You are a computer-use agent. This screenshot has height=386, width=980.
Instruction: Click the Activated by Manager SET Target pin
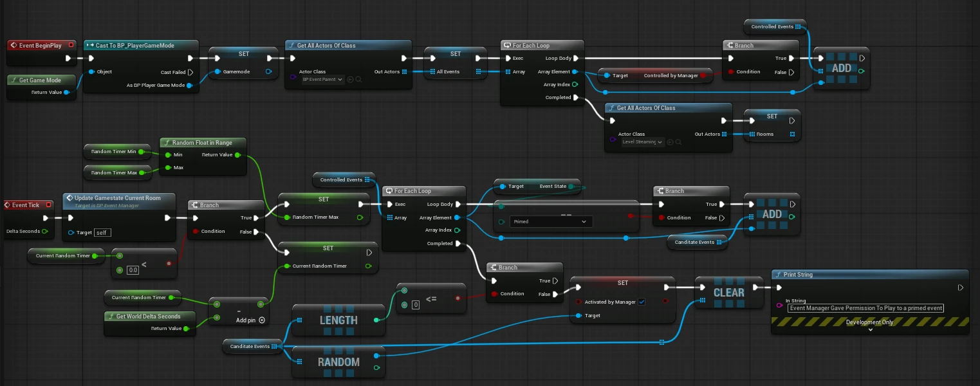click(579, 315)
